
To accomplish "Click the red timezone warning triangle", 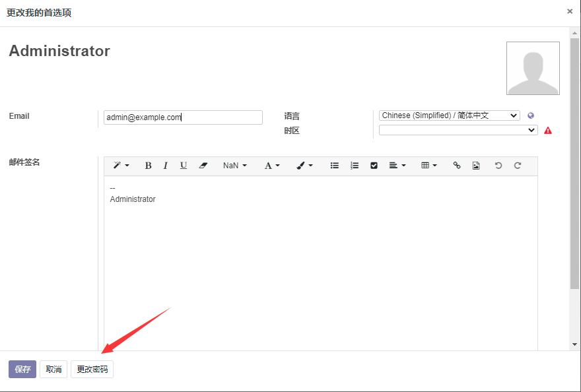I will pos(547,131).
